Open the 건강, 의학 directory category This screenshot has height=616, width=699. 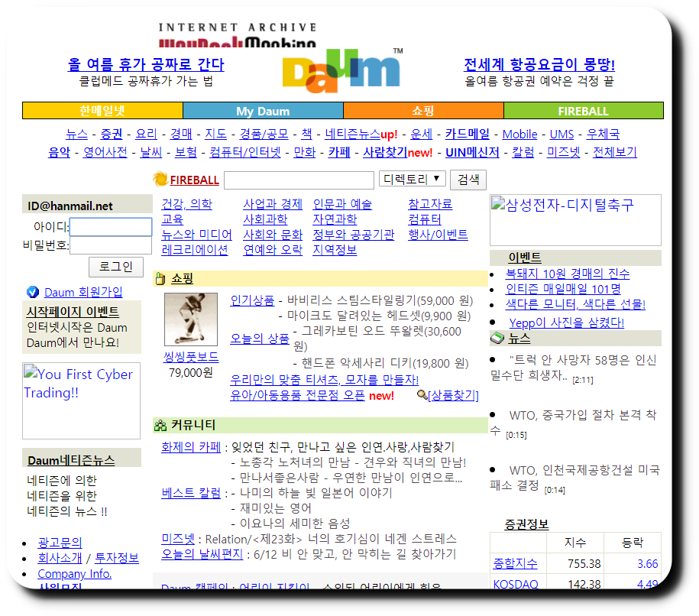point(187,204)
